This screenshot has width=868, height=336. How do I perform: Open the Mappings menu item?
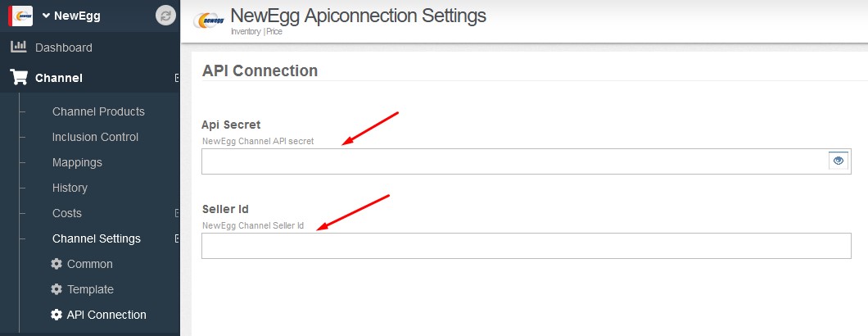click(x=77, y=162)
